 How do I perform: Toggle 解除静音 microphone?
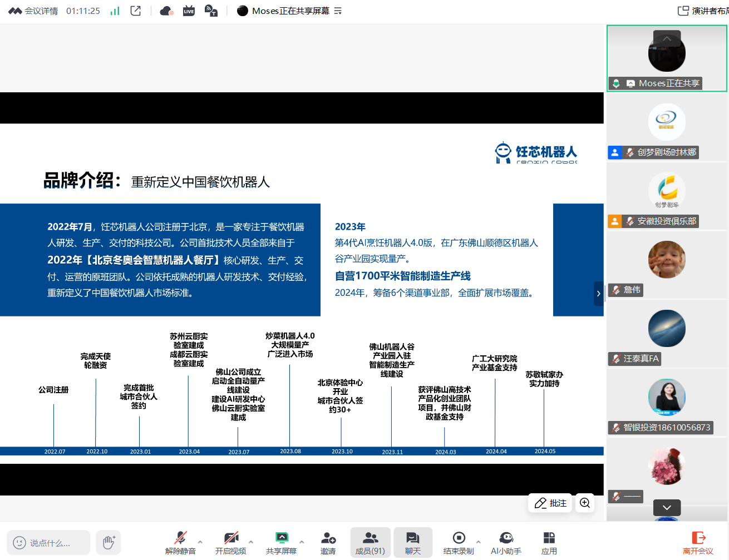180,542
